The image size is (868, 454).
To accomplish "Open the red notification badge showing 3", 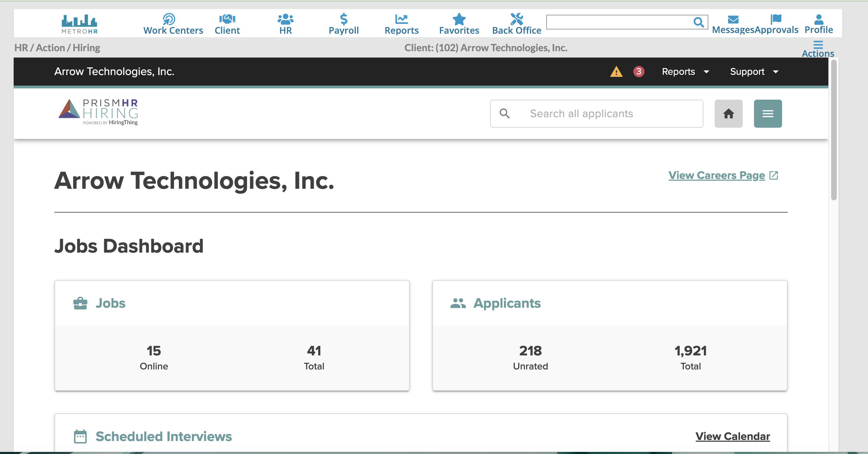I will 639,72.
